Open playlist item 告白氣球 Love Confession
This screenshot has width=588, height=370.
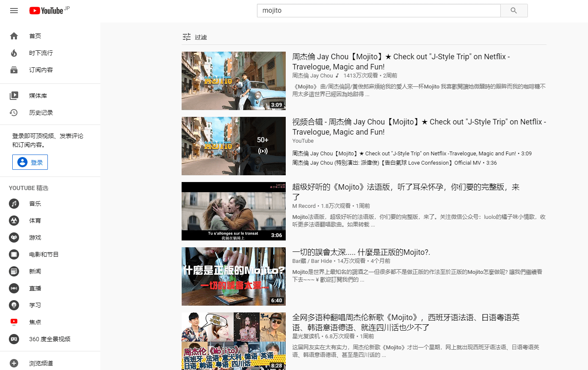coord(395,163)
